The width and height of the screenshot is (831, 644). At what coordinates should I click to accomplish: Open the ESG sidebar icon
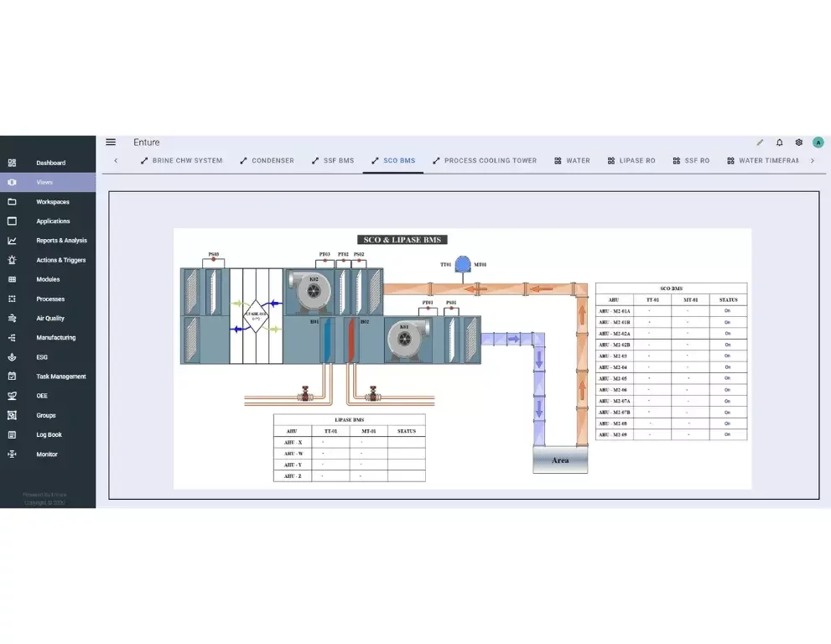coord(13,356)
